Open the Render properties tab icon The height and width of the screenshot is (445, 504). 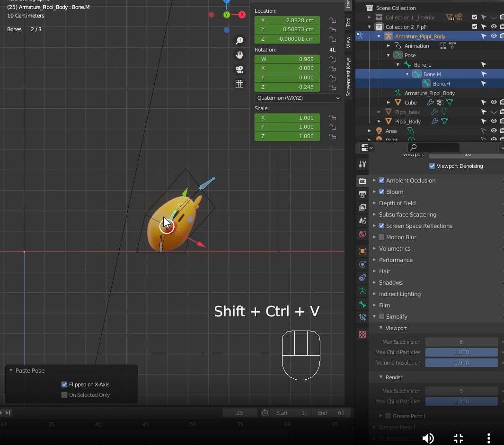click(x=362, y=181)
